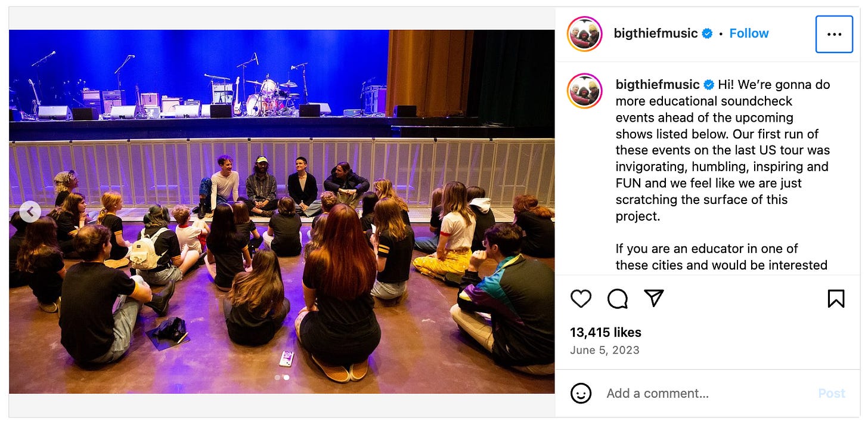Open emoji picker smiley icon

coord(581,393)
